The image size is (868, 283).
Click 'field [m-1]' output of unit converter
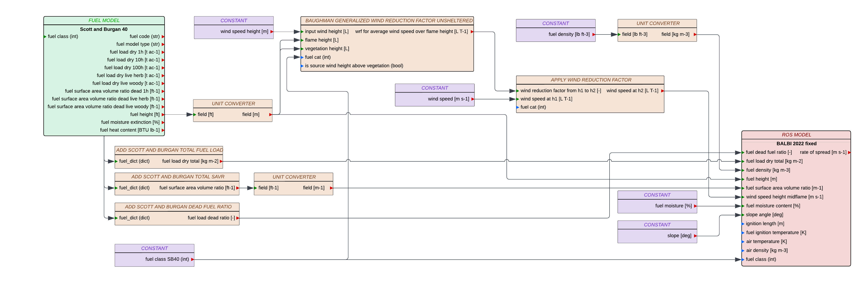[x=314, y=188]
